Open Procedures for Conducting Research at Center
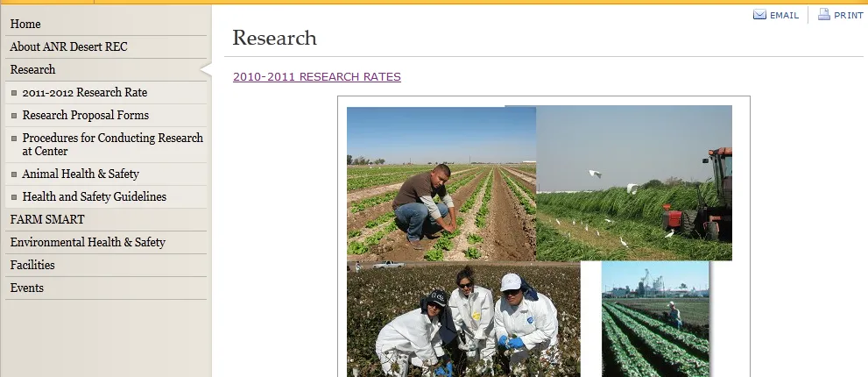The image size is (868, 377). (112, 144)
